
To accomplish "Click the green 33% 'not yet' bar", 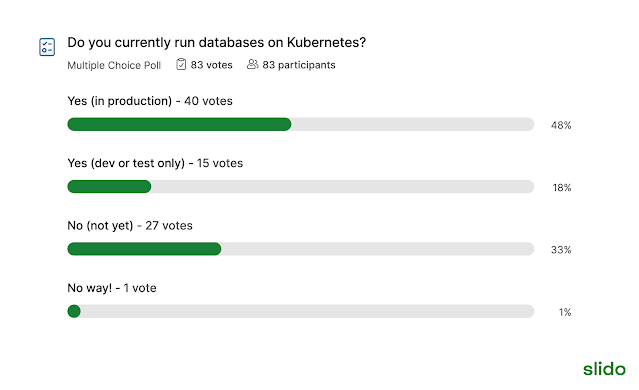I will (144, 249).
